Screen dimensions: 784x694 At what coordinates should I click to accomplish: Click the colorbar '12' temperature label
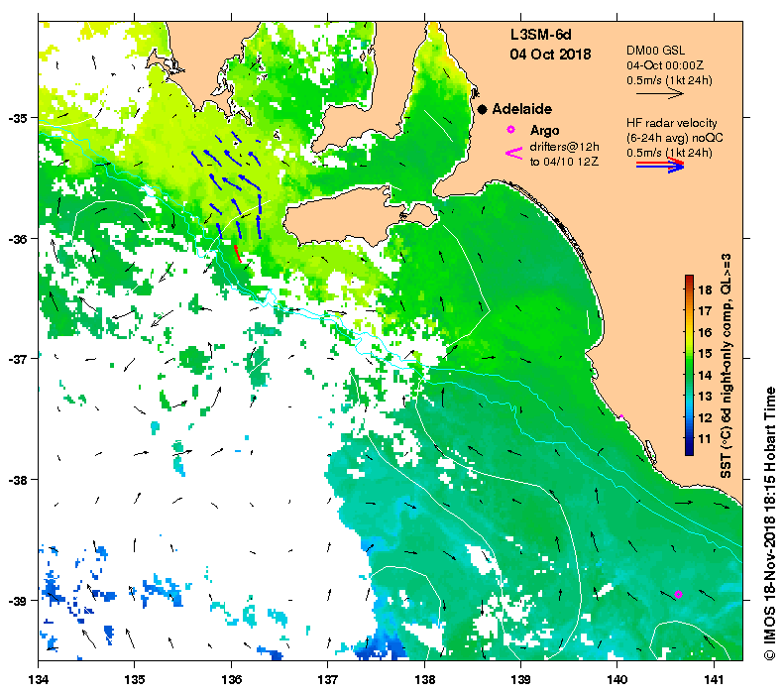705,417
